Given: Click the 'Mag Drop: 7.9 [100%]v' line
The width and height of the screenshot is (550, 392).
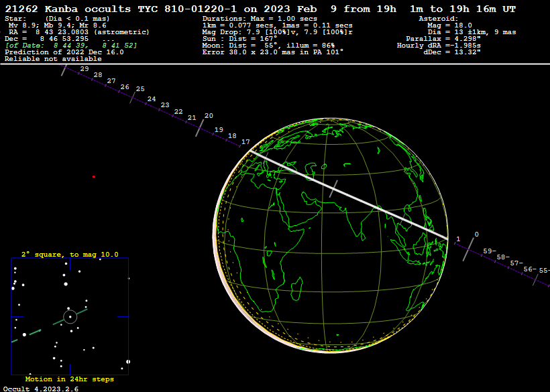Looking at the screenshot, I should click(x=278, y=32).
